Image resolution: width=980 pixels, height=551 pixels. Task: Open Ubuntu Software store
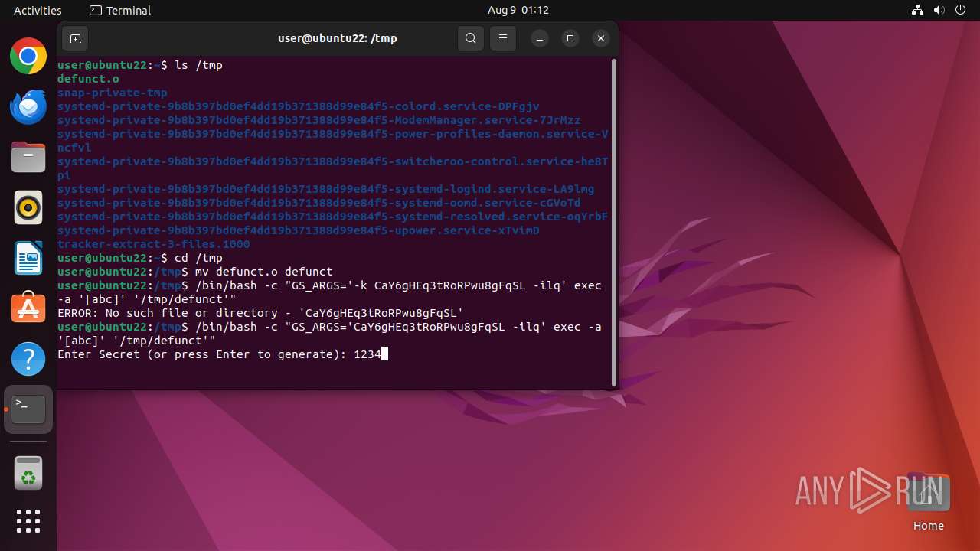coord(28,308)
